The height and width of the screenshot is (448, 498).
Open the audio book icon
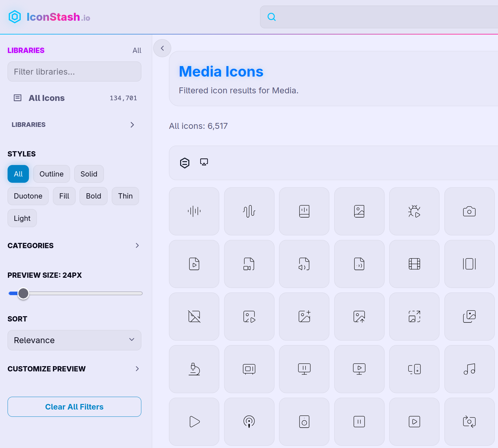[x=304, y=211]
